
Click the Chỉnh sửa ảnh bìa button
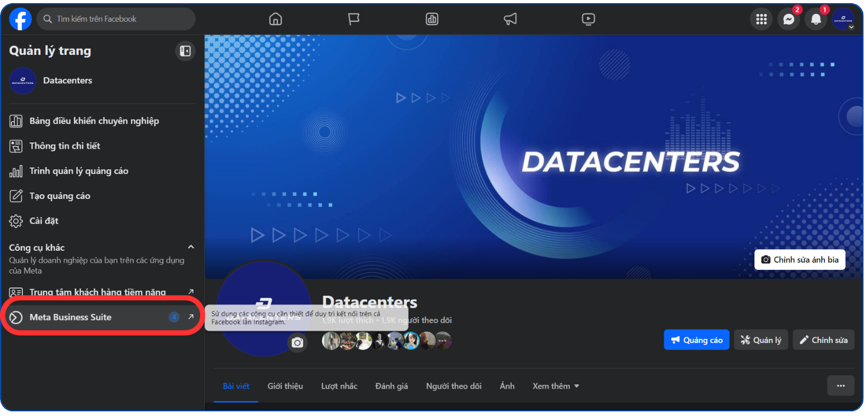pos(800,260)
